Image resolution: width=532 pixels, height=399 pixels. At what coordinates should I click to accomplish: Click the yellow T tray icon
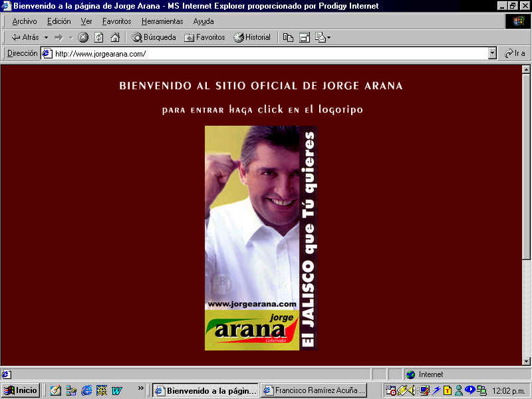(x=448, y=390)
